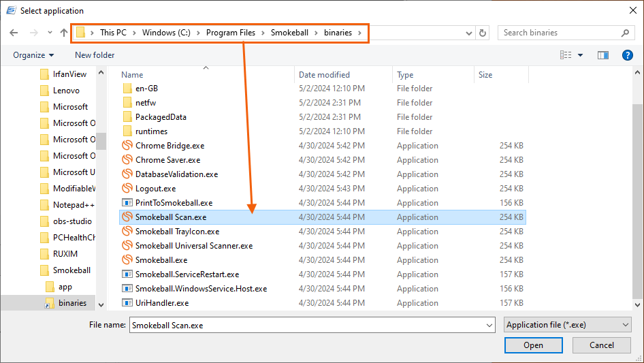Click the Open button
The height and width of the screenshot is (363, 644).
(x=533, y=345)
